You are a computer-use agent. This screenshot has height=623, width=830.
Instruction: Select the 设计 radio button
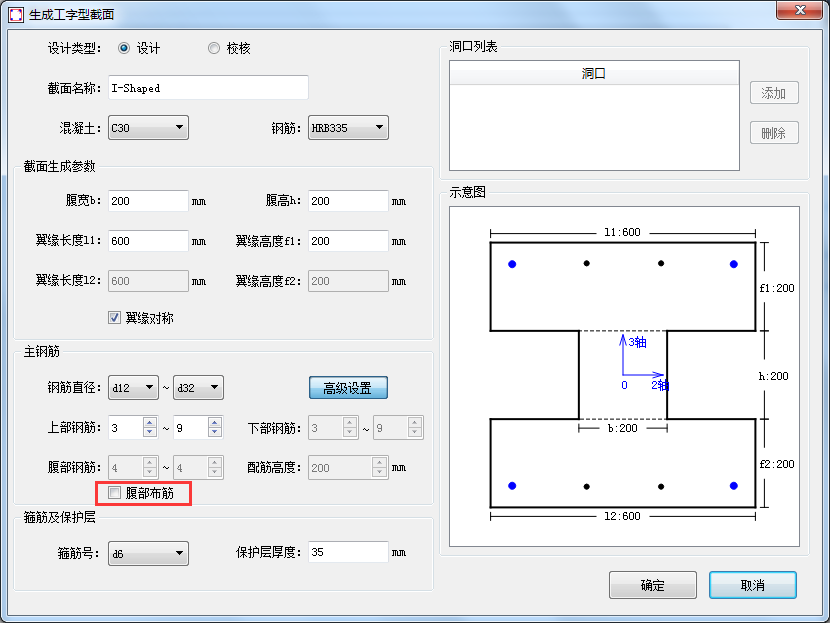click(124, 48)
